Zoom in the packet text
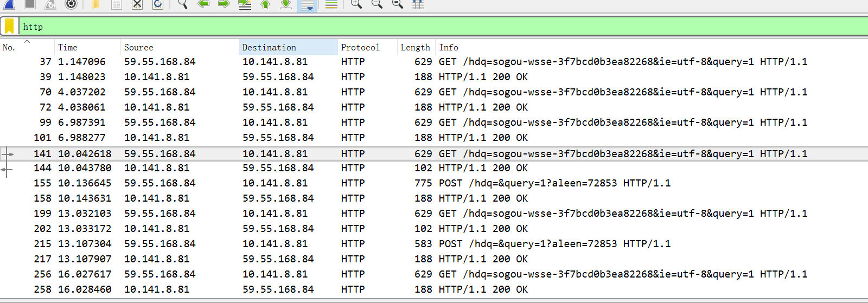This screenshot has width=868, height=303. point(356,4)
